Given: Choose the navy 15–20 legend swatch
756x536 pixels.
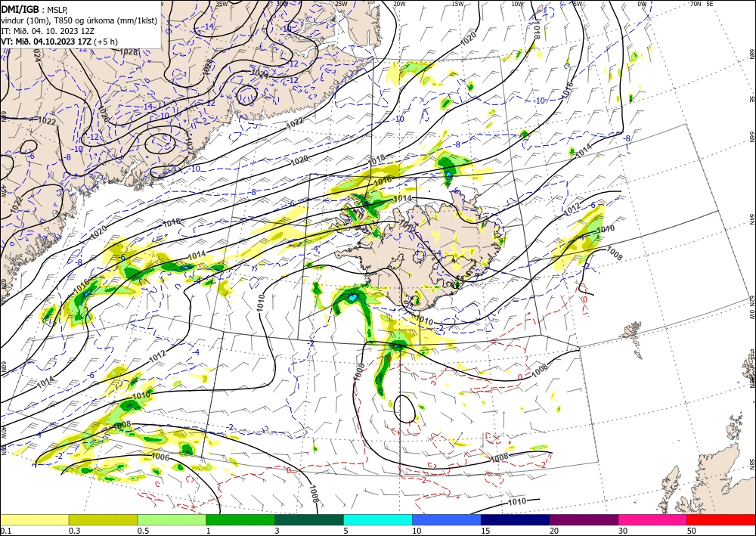Looking at the screenshot, I should point(516,519).
